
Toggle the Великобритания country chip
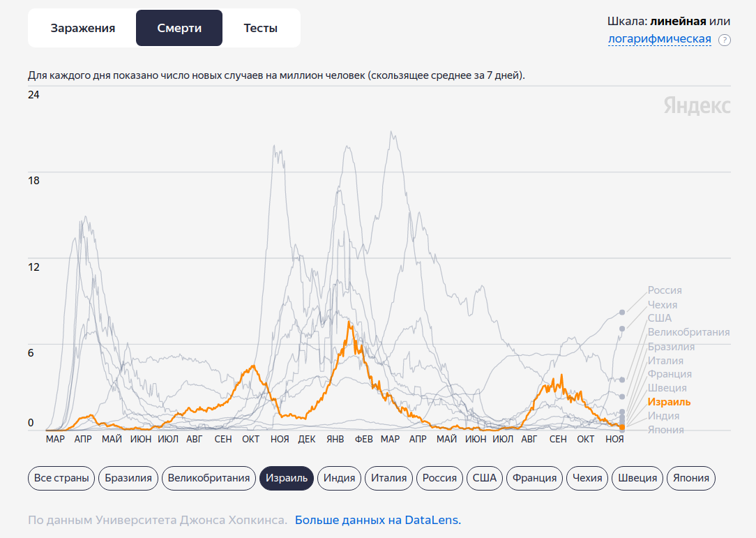click(209, 478)
